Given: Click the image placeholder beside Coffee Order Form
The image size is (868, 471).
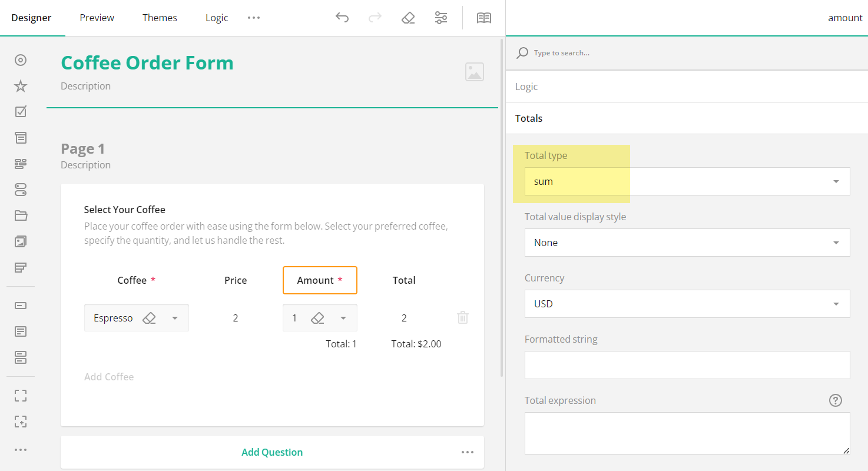Looking at the screenshot, I should pyautogui.click(x=475, y=71).
